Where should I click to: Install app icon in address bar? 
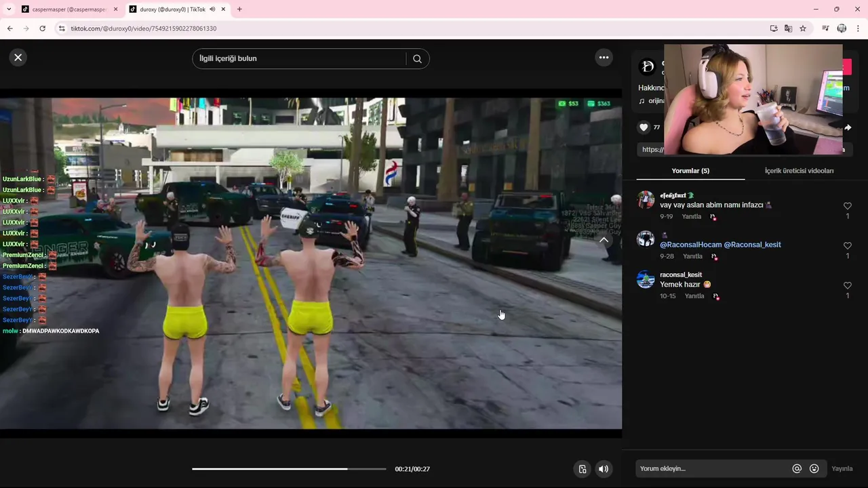774,28
